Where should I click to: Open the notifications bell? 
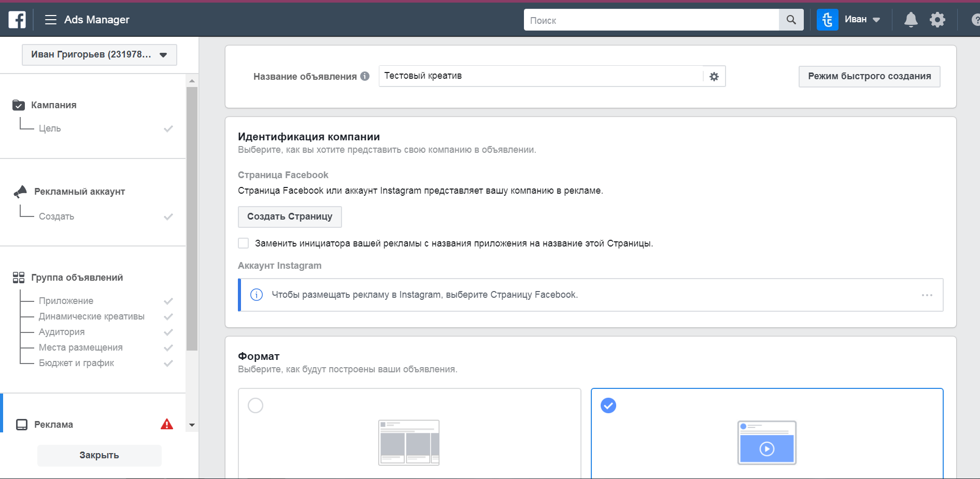(911, 20)
